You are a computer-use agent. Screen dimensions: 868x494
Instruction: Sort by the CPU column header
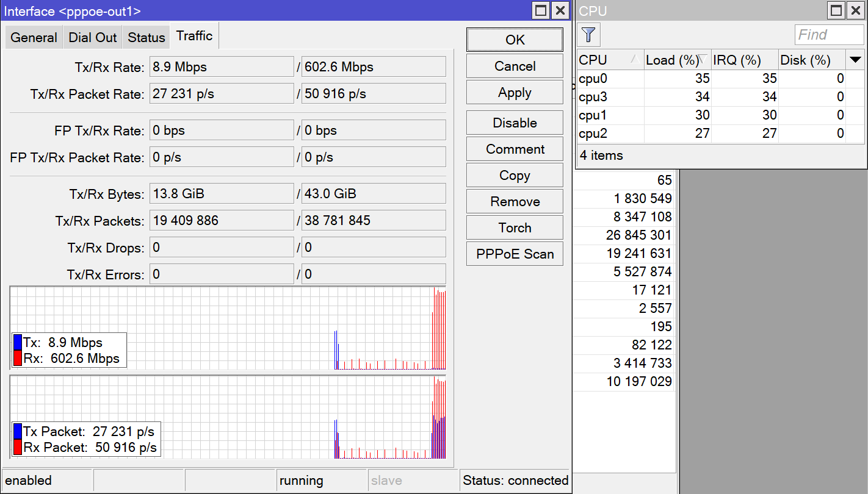pos(610,60)
